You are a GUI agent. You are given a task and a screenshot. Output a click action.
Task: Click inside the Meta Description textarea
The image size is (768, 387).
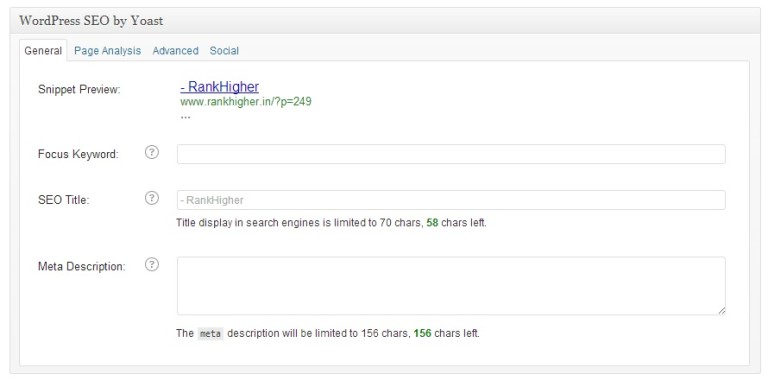[x=451, y=286]
